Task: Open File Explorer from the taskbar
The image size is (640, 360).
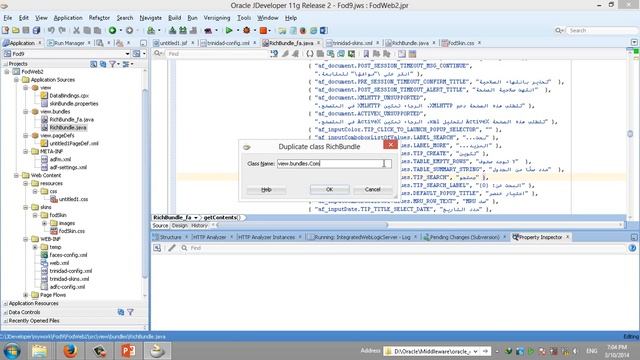Action: click(40, 351)
